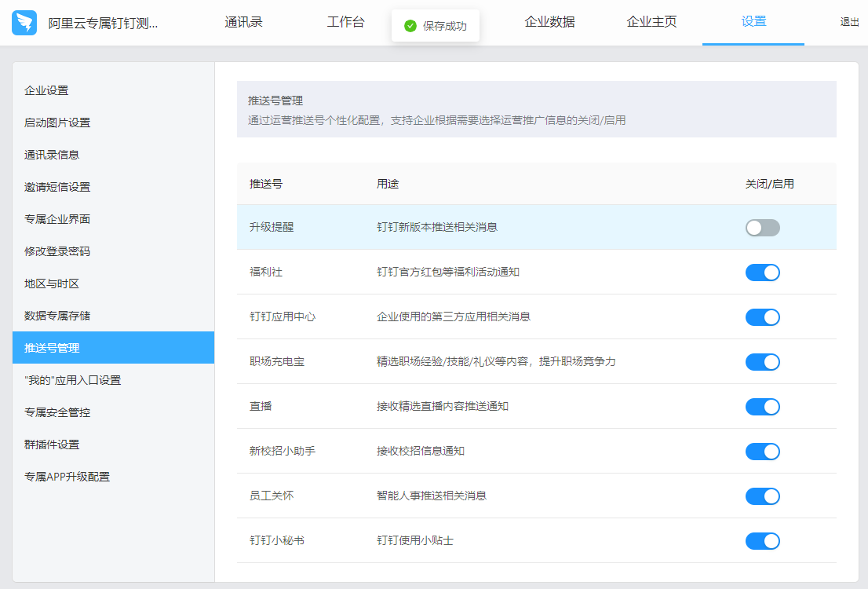Select the 推送号管理 sidebar item

pyautogui.click(x=114, y=348)
